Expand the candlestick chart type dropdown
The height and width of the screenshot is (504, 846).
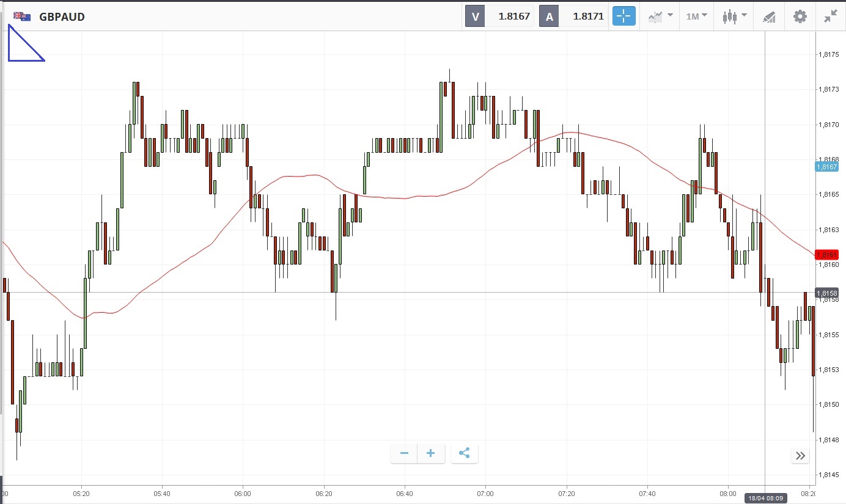pos(734,16)
